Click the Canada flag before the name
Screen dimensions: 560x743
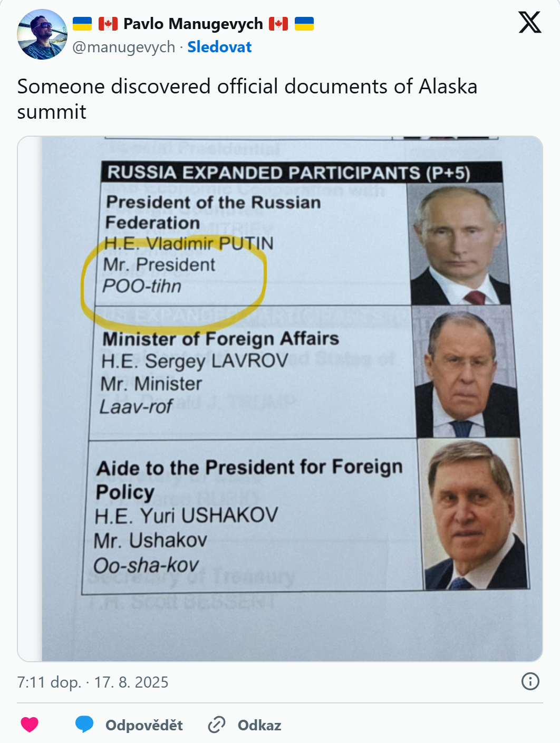[x=108, y=24]
